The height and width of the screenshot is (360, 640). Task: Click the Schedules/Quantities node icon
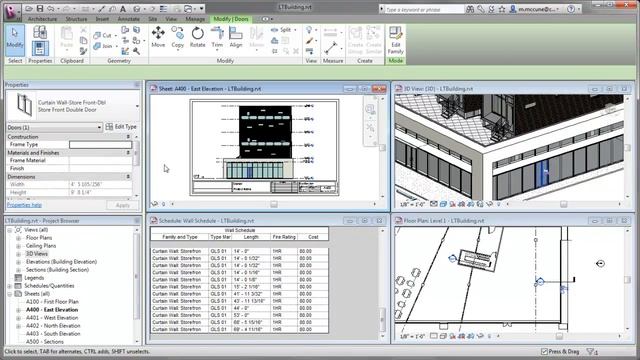pyautogui.click(x=18, y=286)
